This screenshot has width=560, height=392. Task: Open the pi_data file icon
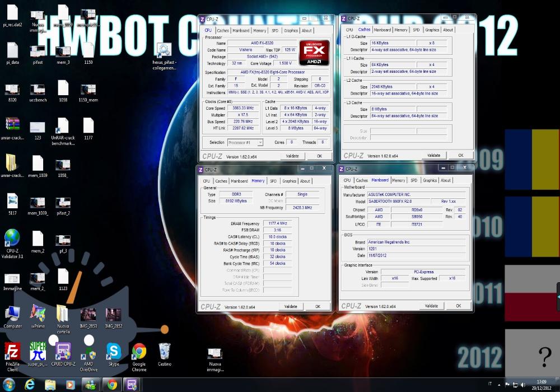coord(12,54)
